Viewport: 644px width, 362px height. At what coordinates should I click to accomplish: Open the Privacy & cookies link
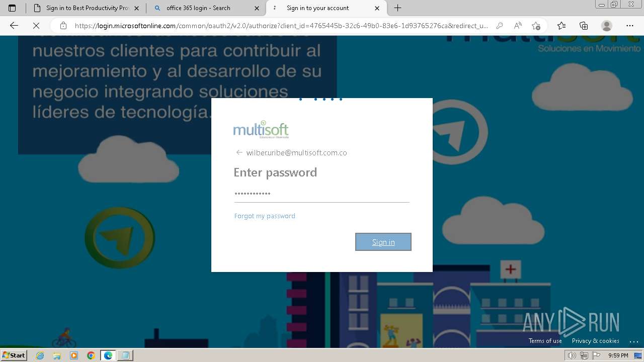click(596, 341)
